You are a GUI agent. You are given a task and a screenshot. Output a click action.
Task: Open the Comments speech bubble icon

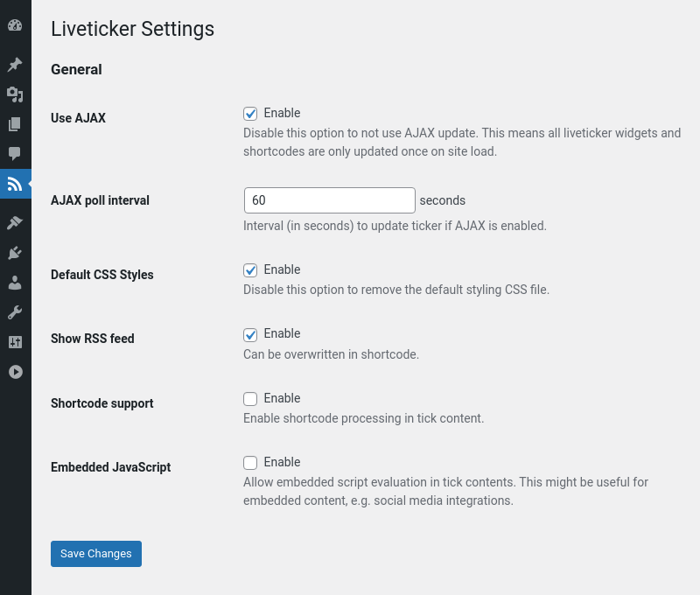(x=15, y=154)
